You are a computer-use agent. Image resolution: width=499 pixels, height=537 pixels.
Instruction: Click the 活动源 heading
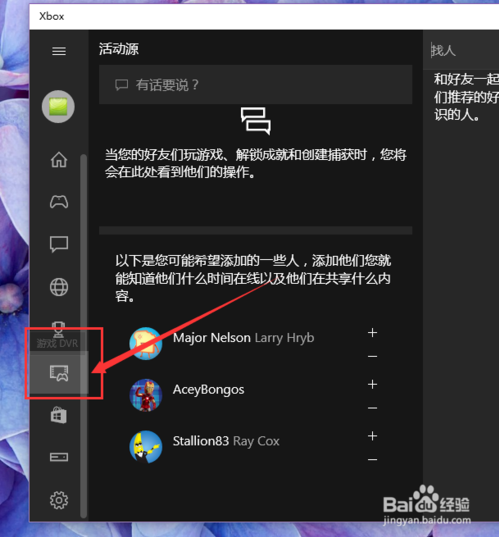tap(119, 49)
